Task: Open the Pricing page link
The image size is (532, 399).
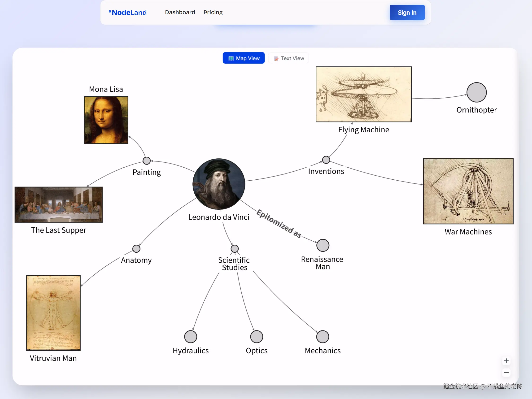Action: pos(213,12)
